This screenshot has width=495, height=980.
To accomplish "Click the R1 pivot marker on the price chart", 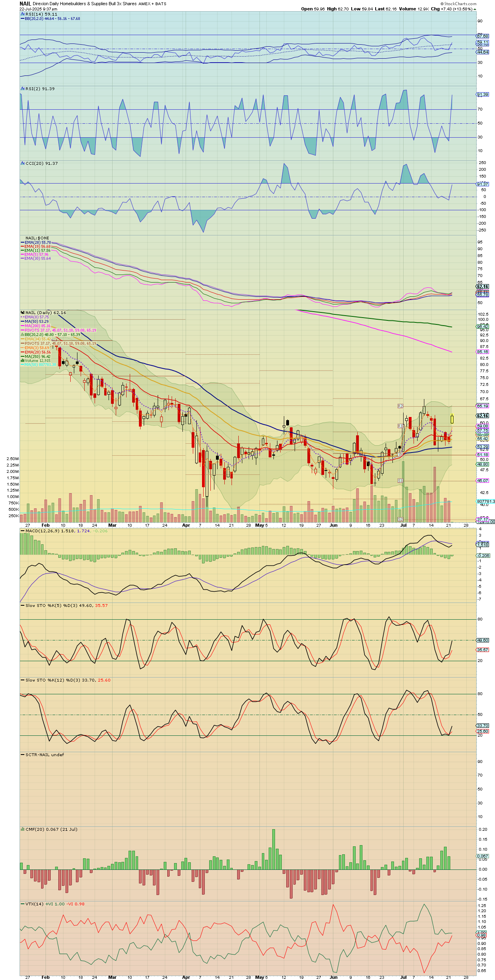I will 400,426.
